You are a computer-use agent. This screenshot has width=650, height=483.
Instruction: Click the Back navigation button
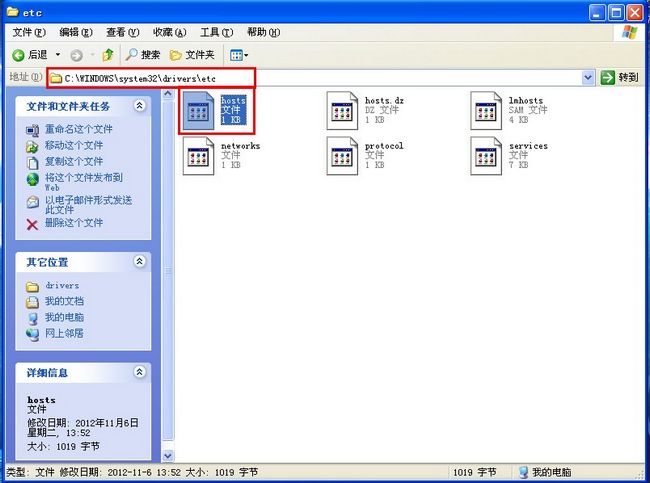coord(30,54)
